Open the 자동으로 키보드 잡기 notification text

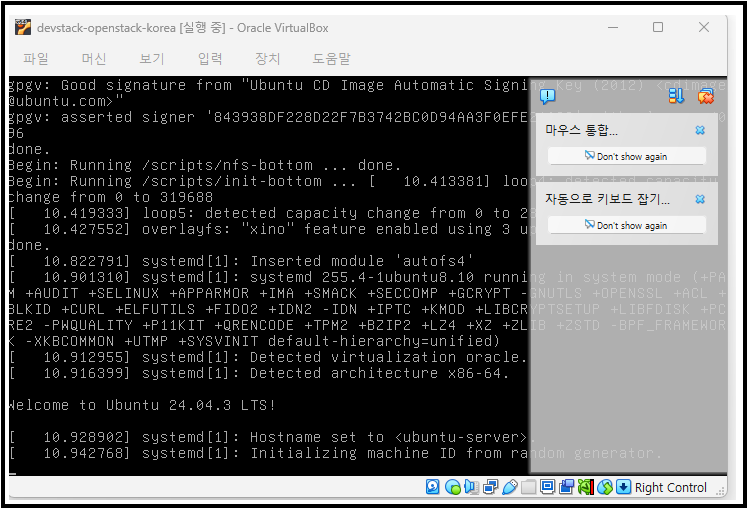[607, 199]
